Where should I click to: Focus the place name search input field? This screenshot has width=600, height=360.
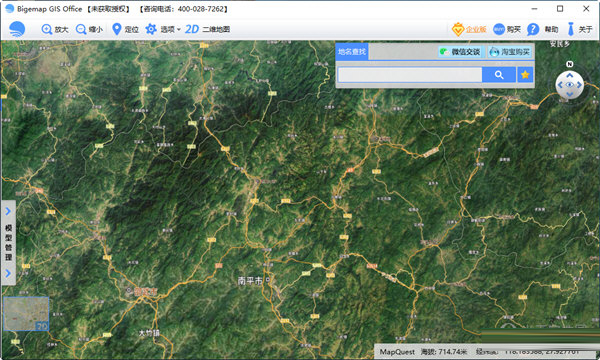pyautogui.click(x=409, y=75)
